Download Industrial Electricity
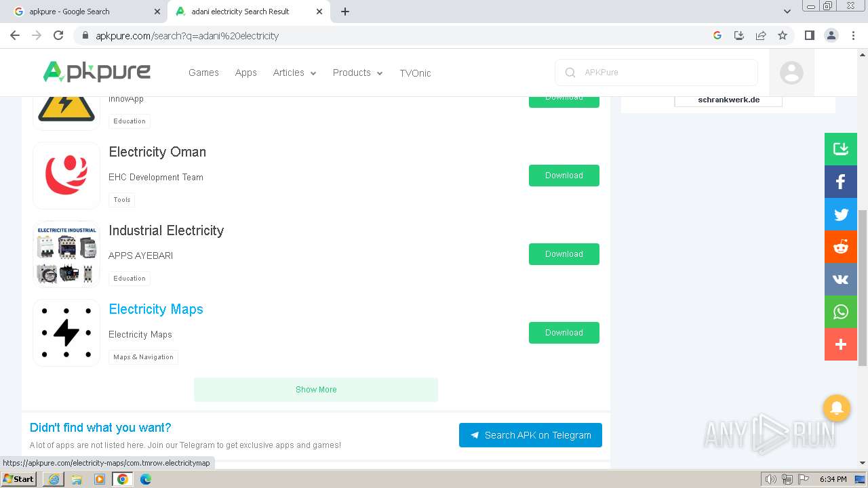868x488 pixels. click(564, 254)
